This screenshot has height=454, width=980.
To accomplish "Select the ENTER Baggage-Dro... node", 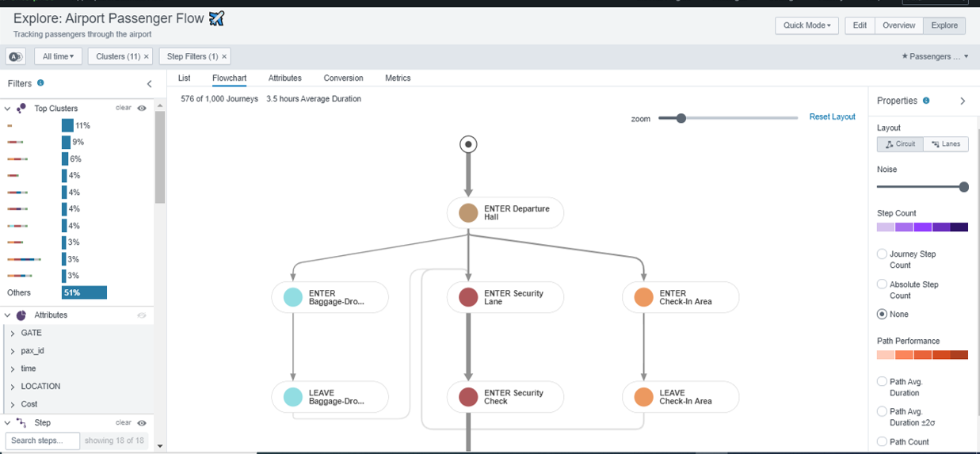I will tap(330, 297).
